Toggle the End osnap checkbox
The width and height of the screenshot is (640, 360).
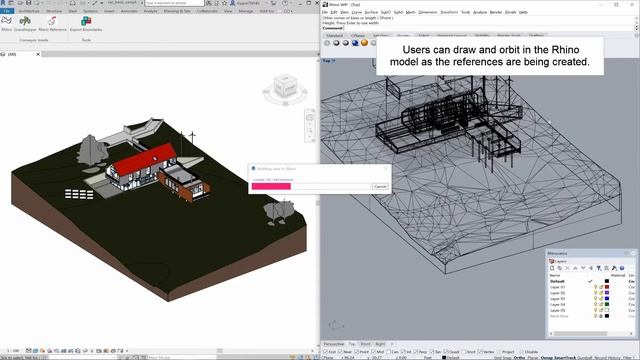326,351
